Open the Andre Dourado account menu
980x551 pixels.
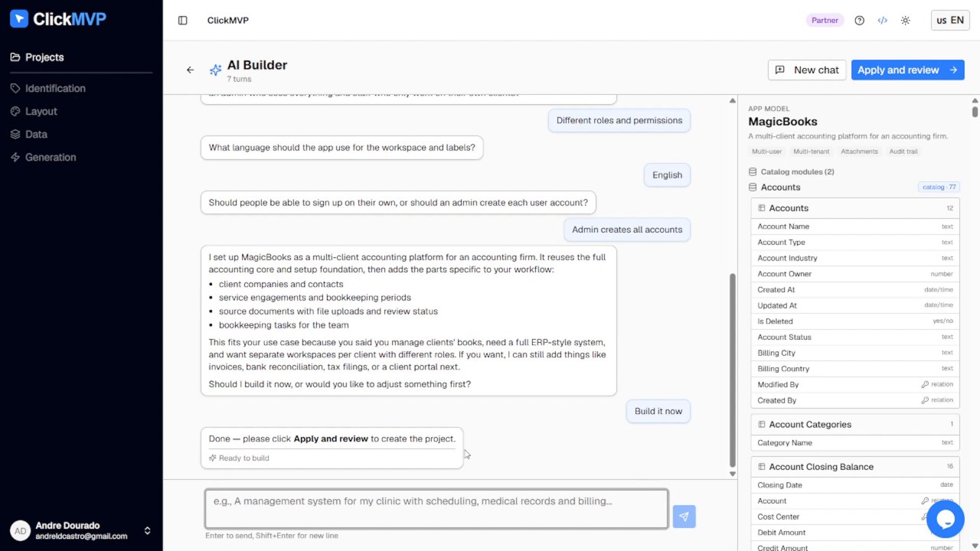81,530
